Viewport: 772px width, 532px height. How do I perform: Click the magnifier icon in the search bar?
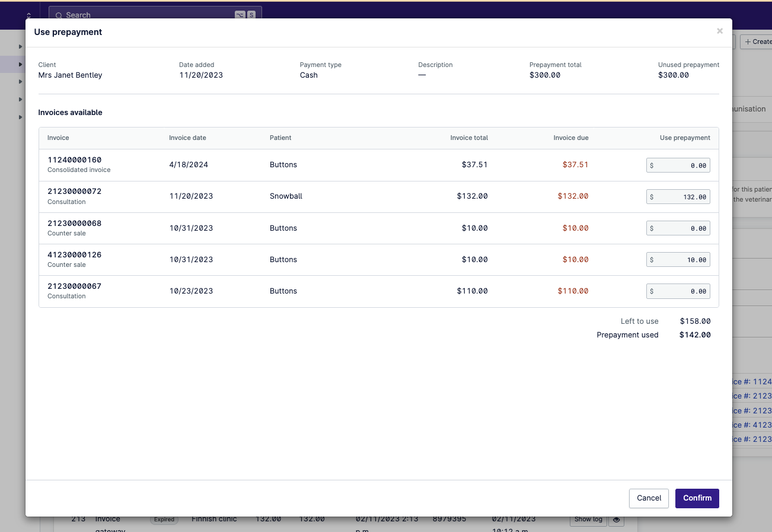[x=59, y=15]
